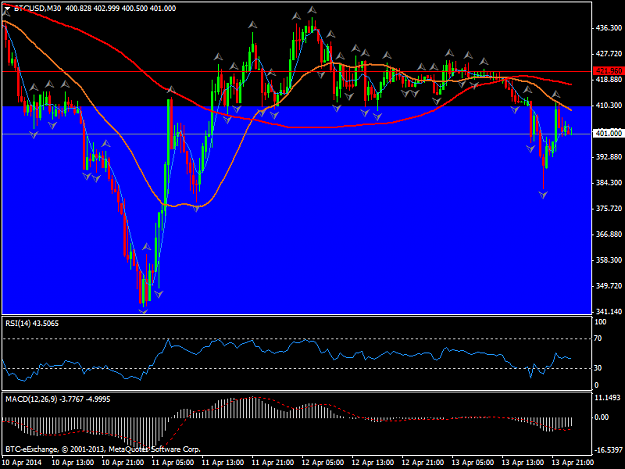Click the 384.300 price axis label
The height and width of the screenshot is (469, 625).
[x=609, y=182]
